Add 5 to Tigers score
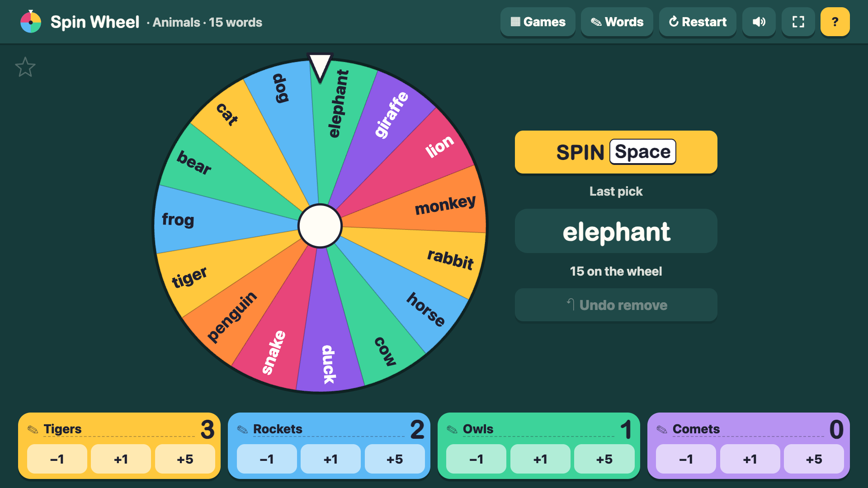Viewport: 868px width, 488px height. click(x=185, y=459)
